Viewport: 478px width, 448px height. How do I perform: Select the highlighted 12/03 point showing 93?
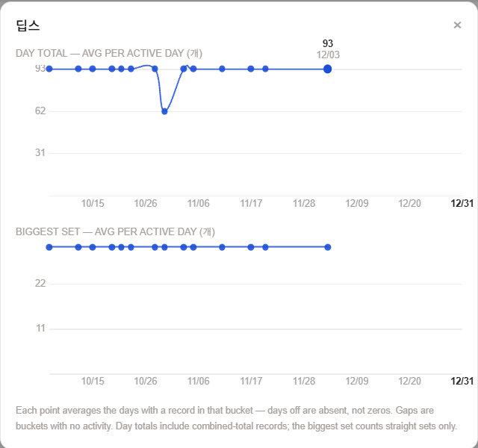327,69
